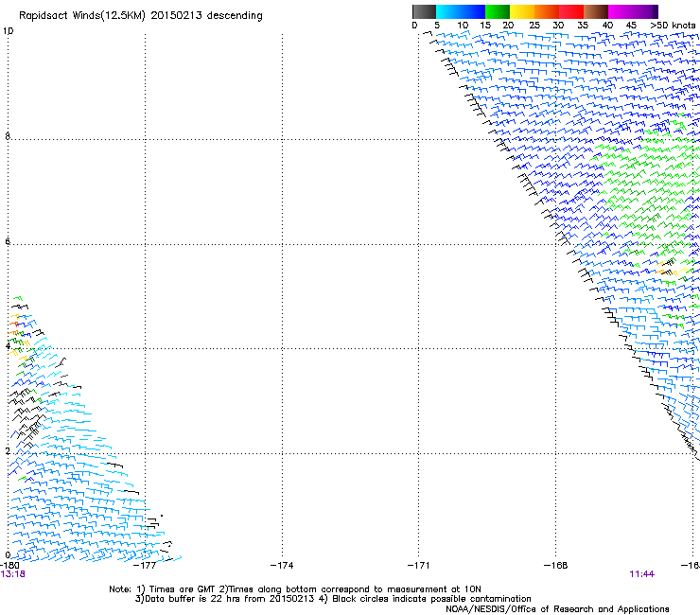
Task: Click latitude axis label '2'
Action: (8, 451)
